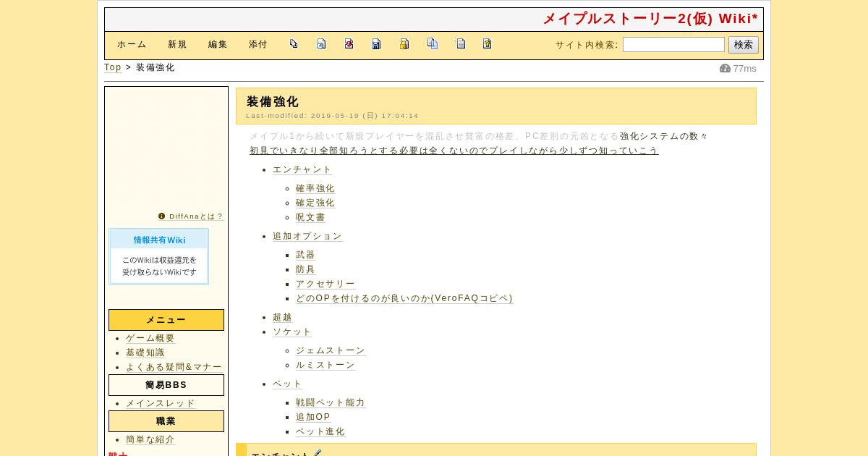Open the 簡単な紹介 sidebar link
The image size is (868, 456).
pyautogui.click(x=150, y=439)
